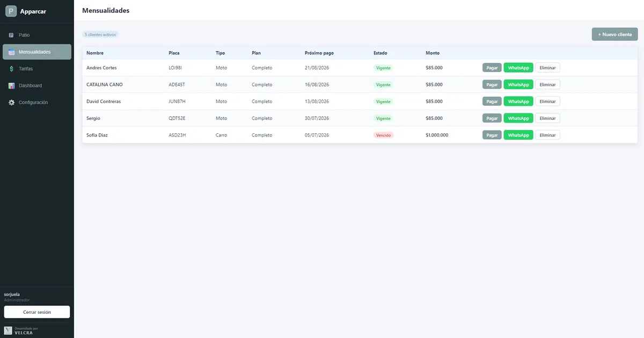Click the date 13/08/2026
This screenshot has height=338, width=644.
click(x=317, y=101)
